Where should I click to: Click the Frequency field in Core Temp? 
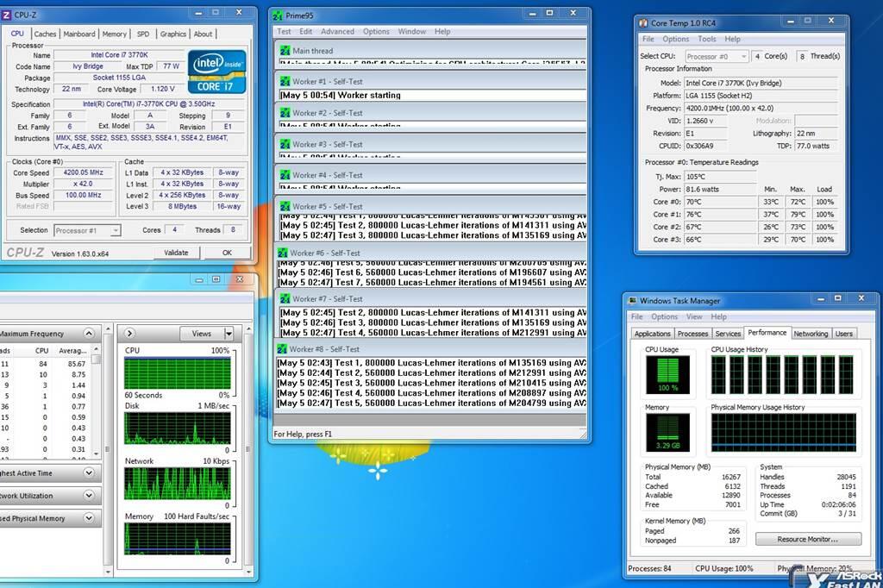tap(761, 108)
